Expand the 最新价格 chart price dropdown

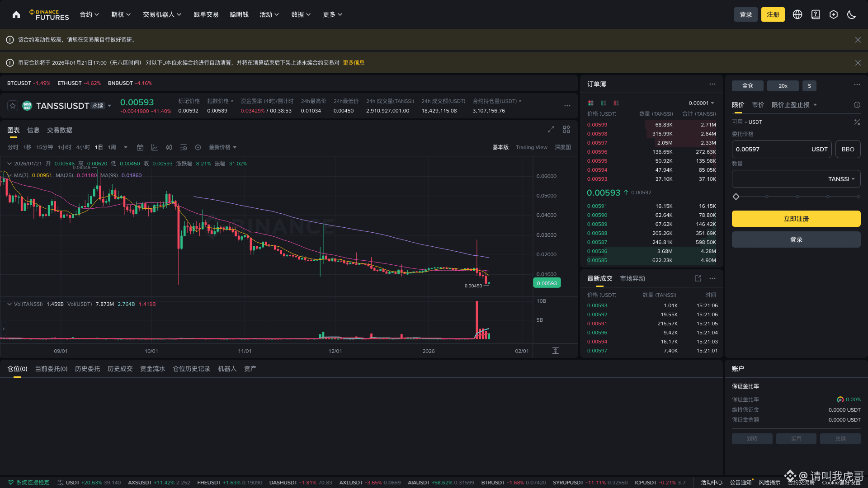tap(222, 147)
